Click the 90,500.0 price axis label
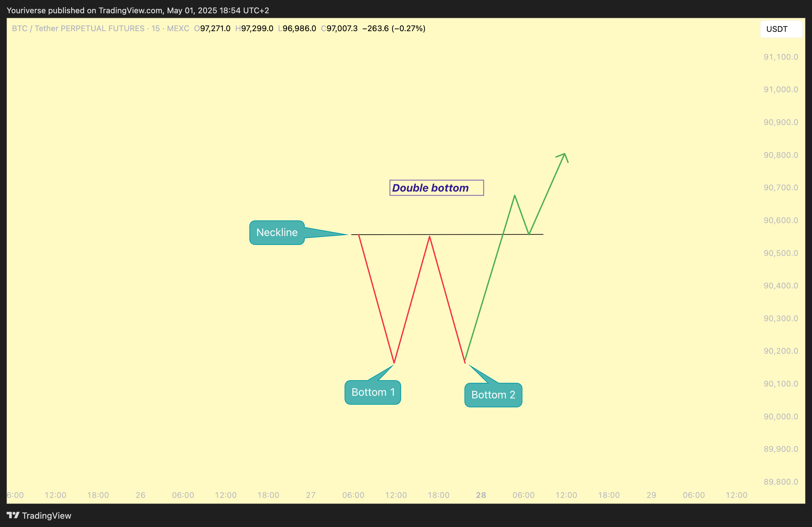 pyautogui.click(x=781, y=253)
